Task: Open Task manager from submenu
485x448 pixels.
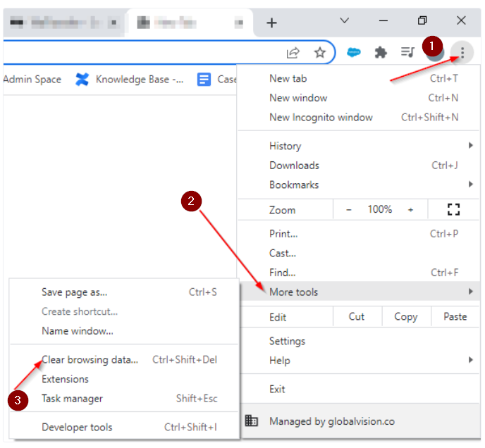Action: point(72,399)
